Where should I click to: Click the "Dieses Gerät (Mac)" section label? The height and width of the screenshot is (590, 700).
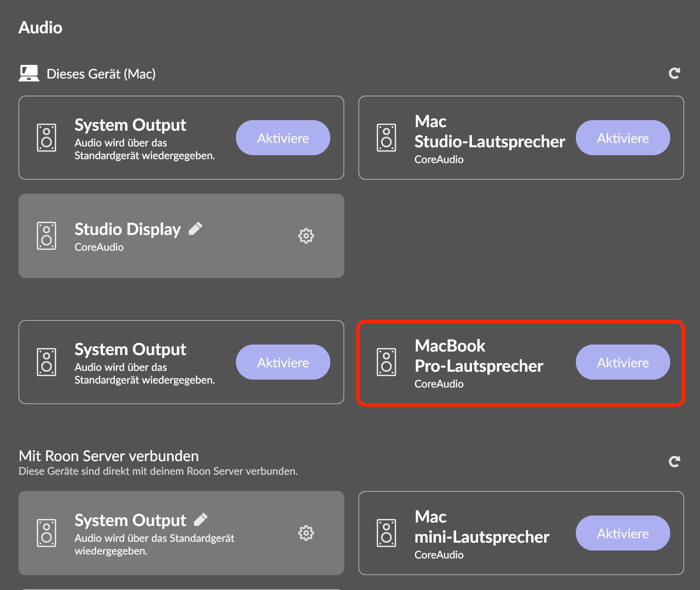pos(101,74)
